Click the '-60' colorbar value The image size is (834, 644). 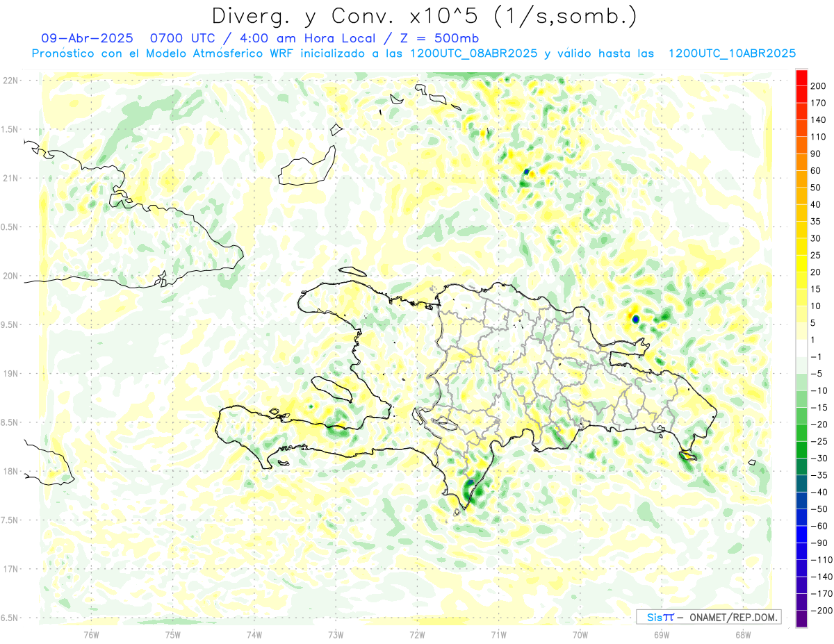(819, 526)
